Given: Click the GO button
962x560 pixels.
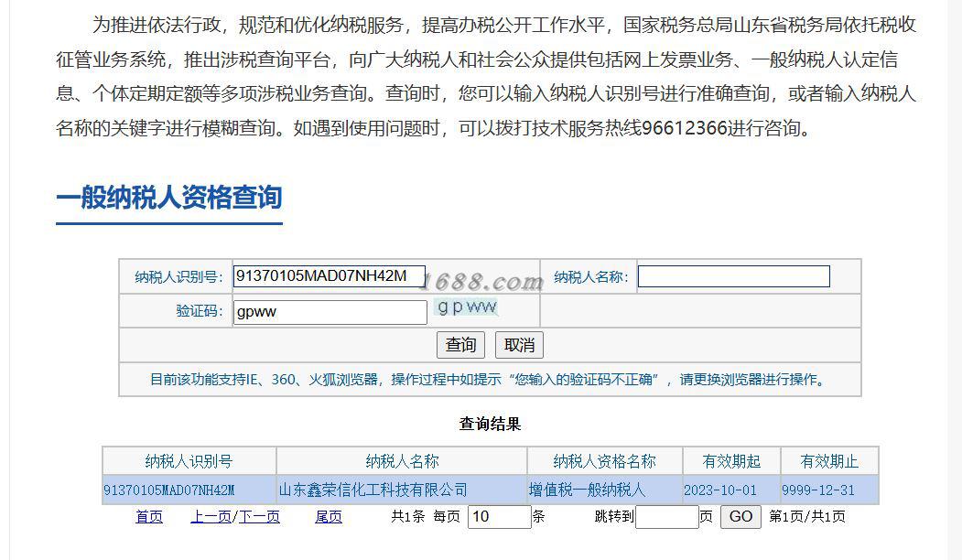Looking at the screenshot, I should (x=740, y=516).
